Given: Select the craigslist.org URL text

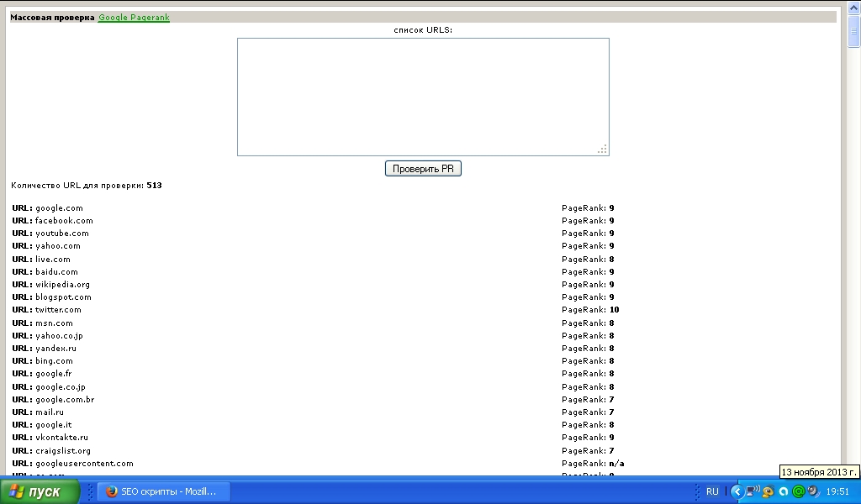Looking at the screenshot, I should pyautogui.click(x=63, y=450).
